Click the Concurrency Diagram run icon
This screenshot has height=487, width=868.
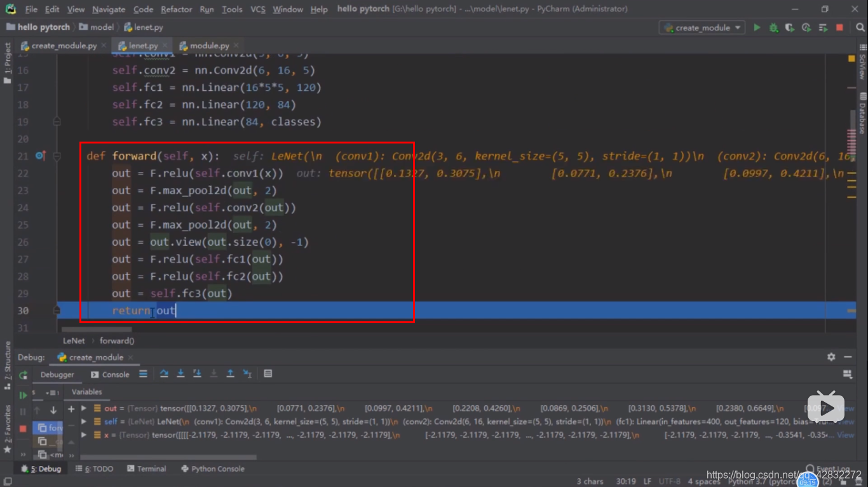[x=823, y=28]
